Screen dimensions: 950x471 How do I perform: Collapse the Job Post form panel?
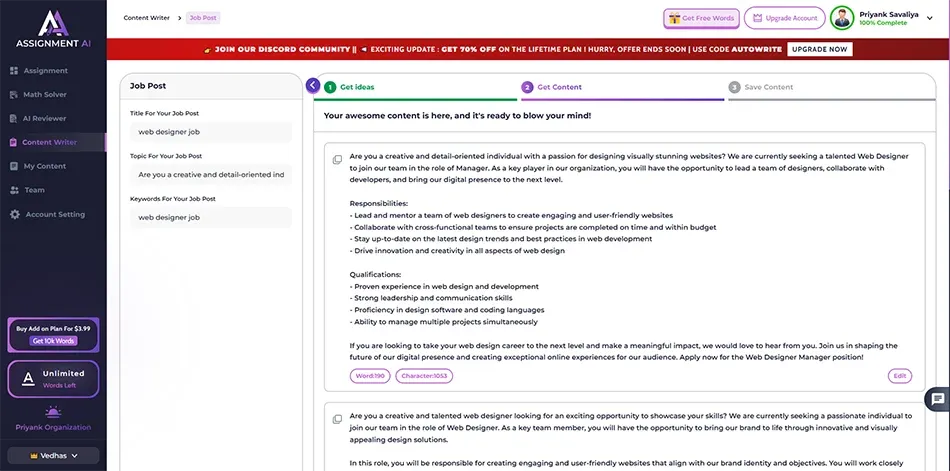(313, 86)
